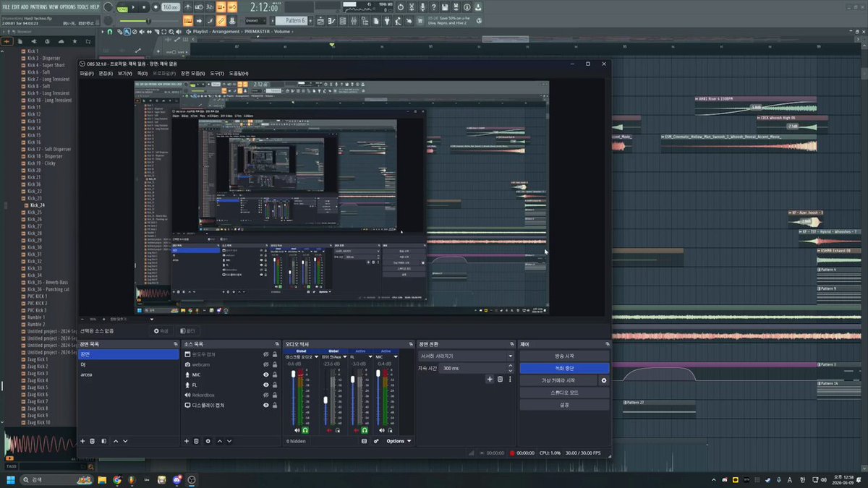Image resolution: width=868 pixels, height=488 pixels.
Task: Click the 설정 settings button in OBS
Action: coord(564,405)
